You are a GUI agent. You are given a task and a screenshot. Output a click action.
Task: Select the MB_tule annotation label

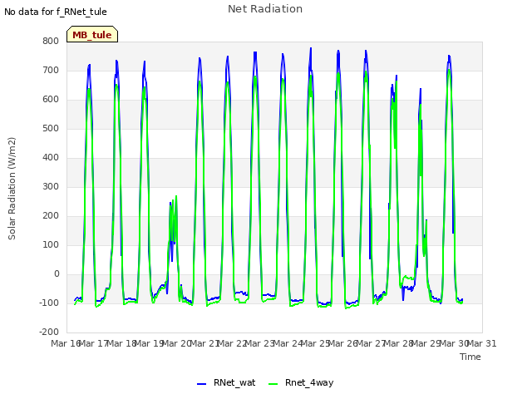(x=92, y=35)
